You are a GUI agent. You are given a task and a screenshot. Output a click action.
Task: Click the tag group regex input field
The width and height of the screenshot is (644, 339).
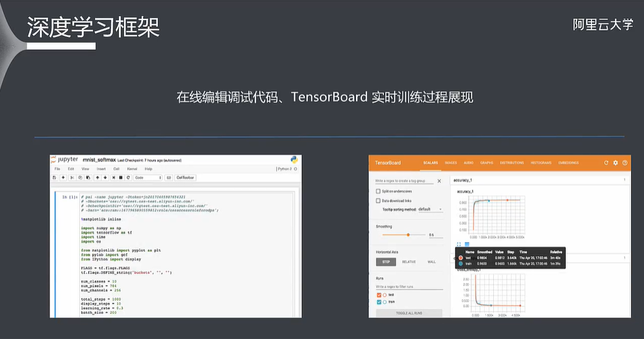click(404, 181)
